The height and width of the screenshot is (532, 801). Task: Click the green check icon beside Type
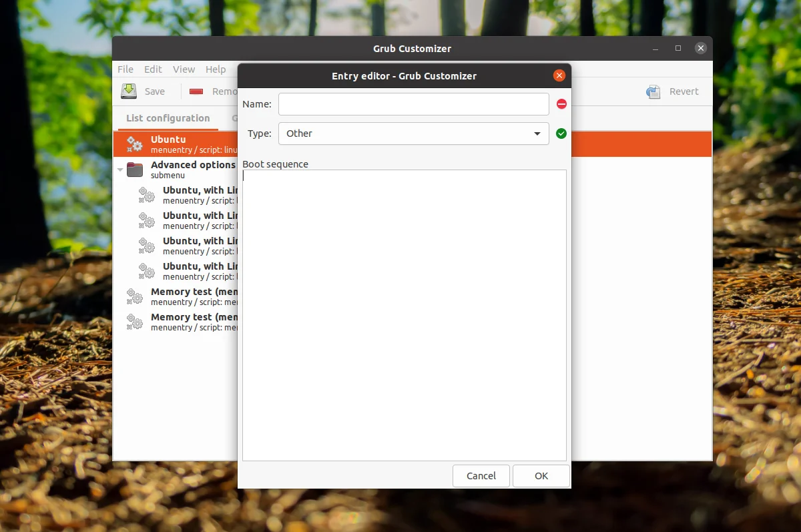[561, 134]
